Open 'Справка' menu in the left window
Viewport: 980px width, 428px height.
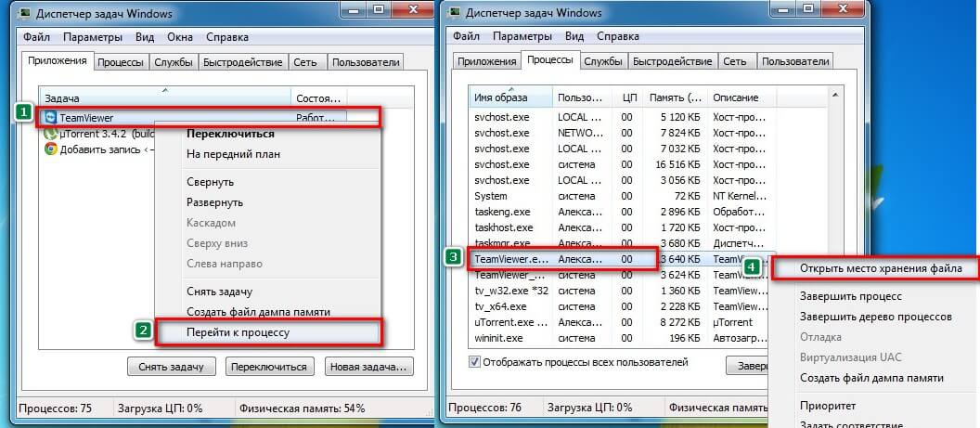(x=226, y=37)
